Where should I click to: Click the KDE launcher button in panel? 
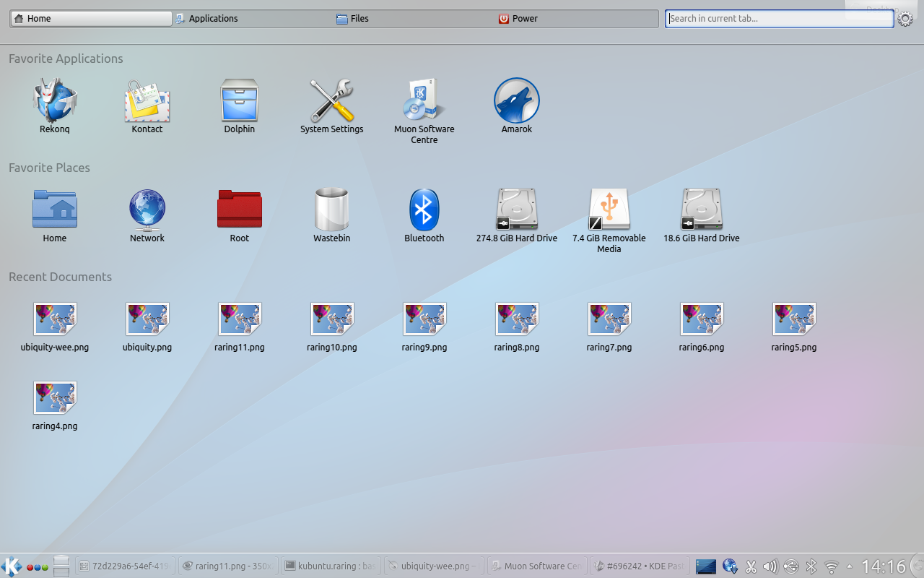coord(12,566)
